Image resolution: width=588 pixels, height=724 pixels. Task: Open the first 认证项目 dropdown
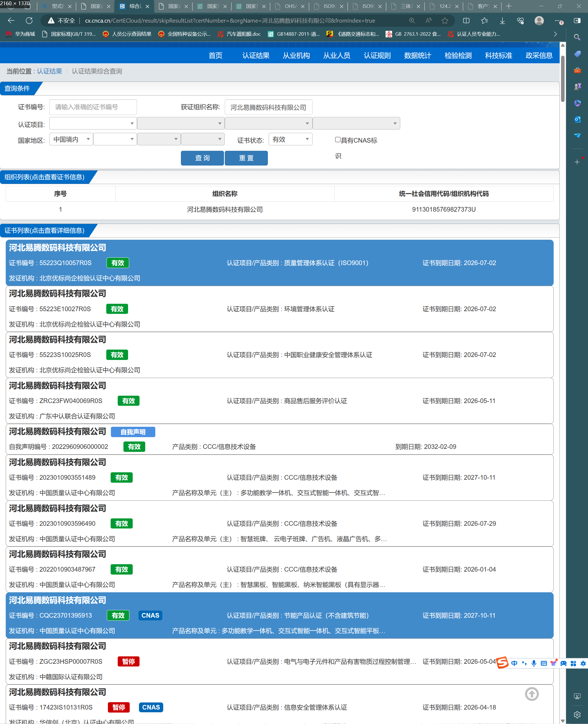click(x=93, y=123)
